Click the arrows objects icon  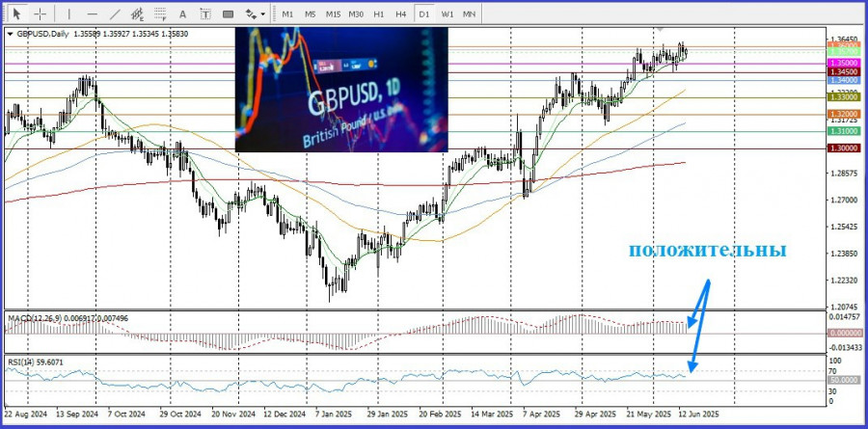252,13
